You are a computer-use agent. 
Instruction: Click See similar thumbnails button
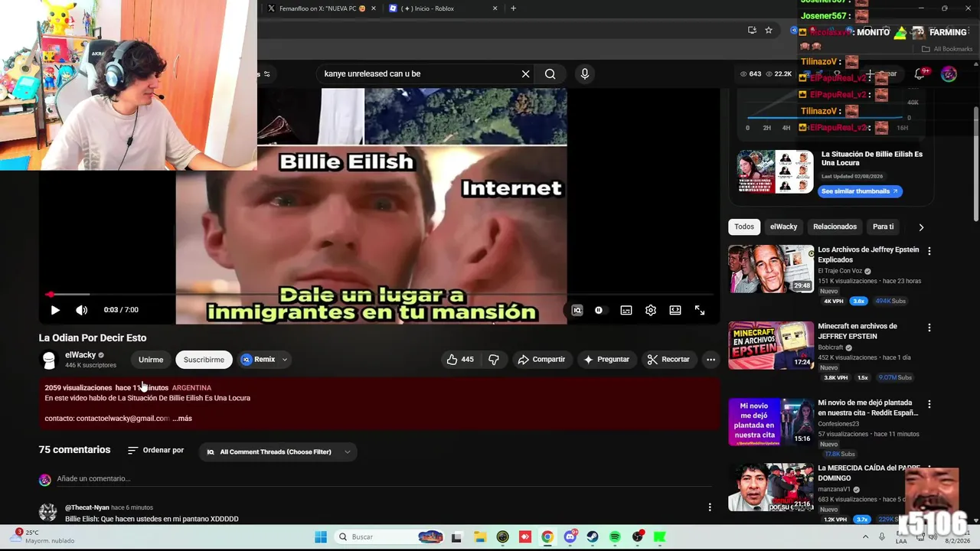point(860,191)
